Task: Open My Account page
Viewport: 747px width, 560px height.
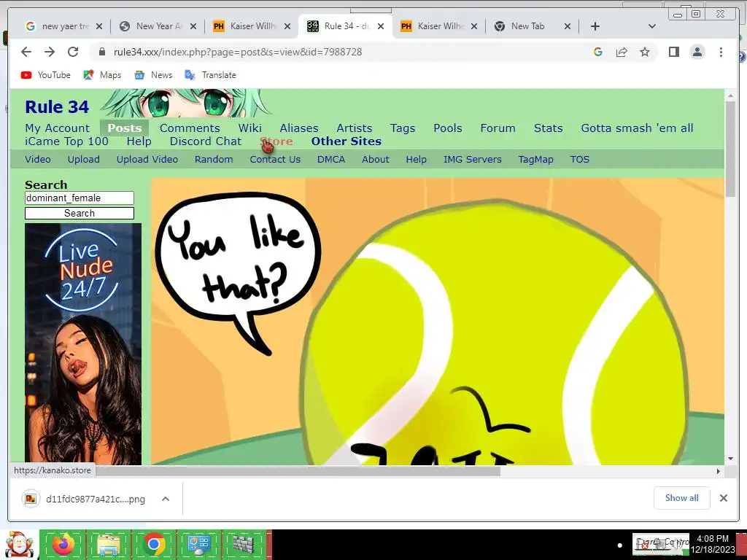Action: click(x=57, y=128)
